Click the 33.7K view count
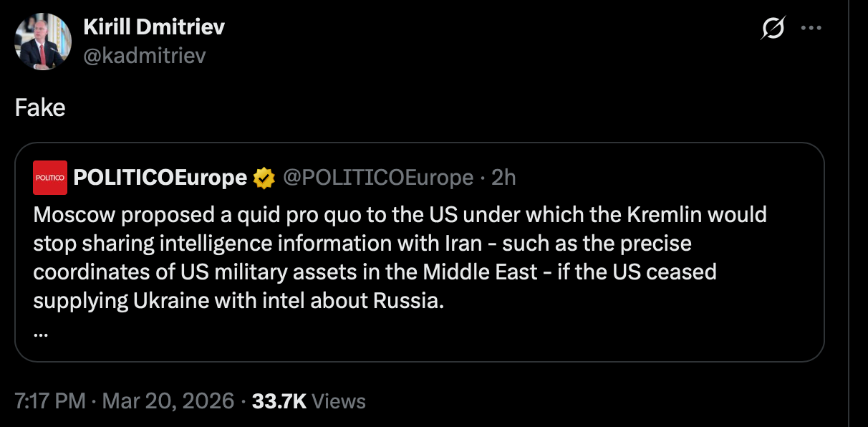 coord(279,401)
